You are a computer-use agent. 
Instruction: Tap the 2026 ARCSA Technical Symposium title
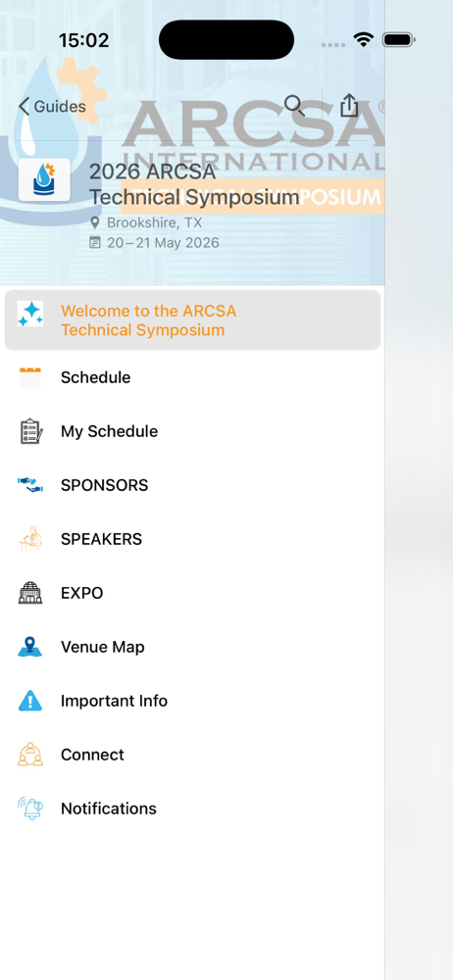click(194, 184)
